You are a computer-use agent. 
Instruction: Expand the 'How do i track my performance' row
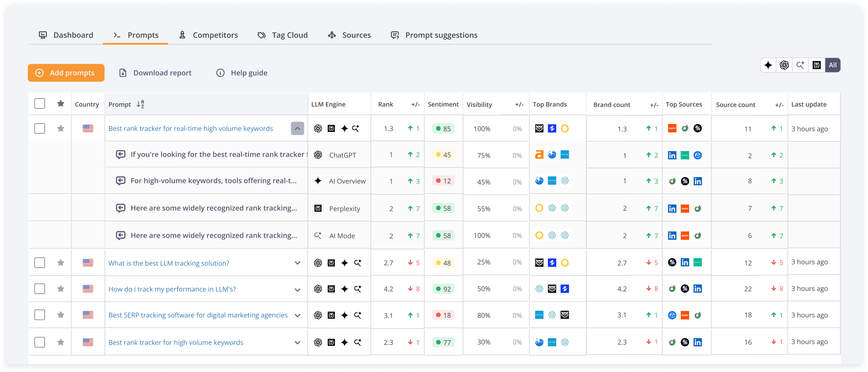click(x=297, y=290)
